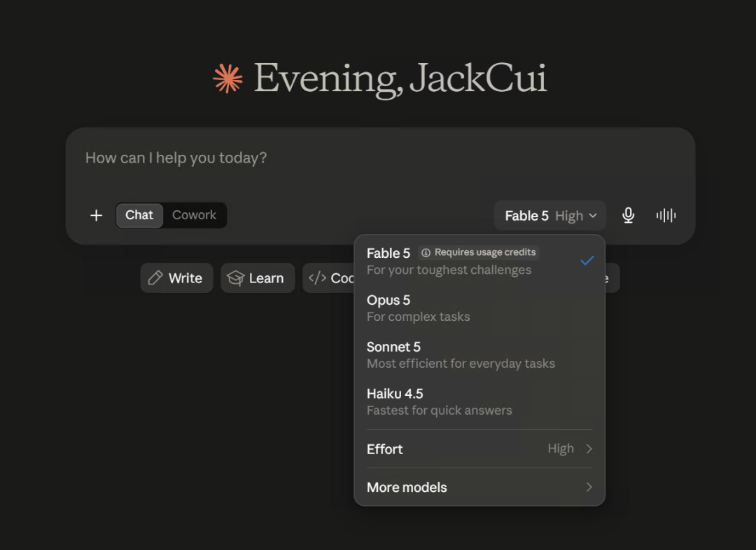Open voice mode waveform icon

click(x=666, y=215)
